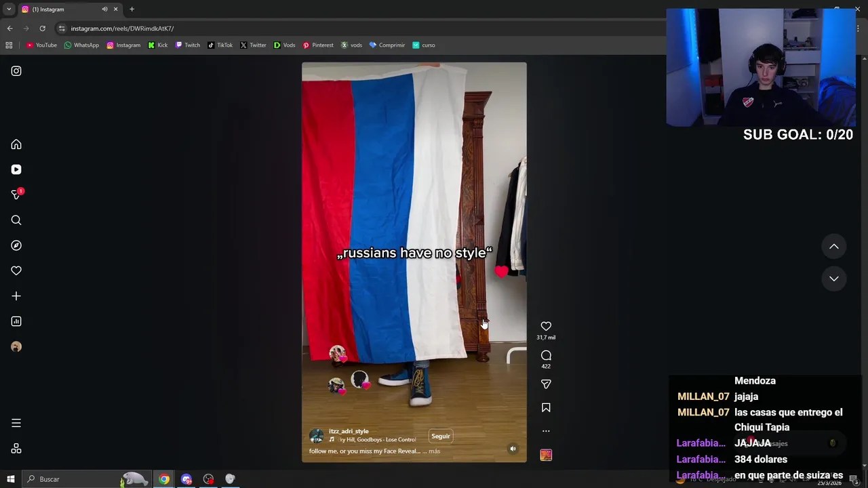
Task: Open Instagram Search from sidebar
Action: [x=16, y=220]
